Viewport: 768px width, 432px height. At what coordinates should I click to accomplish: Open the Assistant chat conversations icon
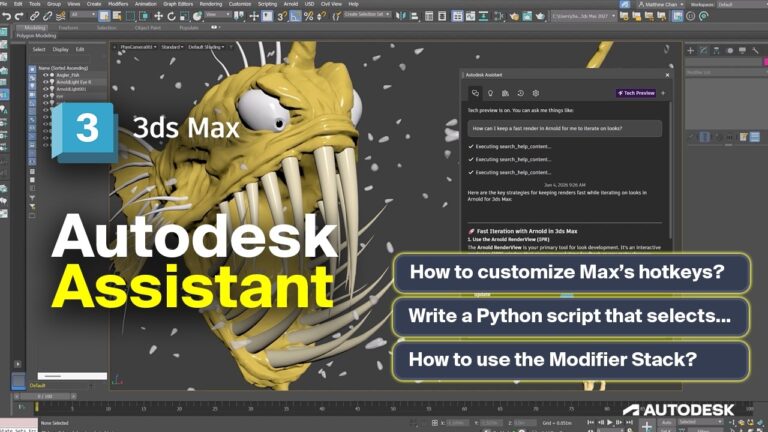tap(475, 93)
